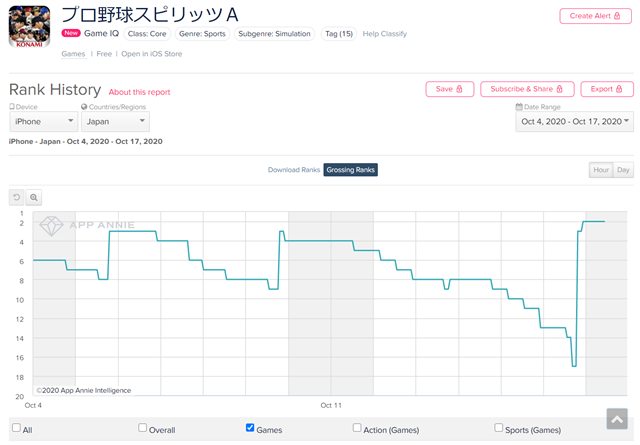Check the All checkbox
Screen dimensions: 640x445
click(16, 427)
